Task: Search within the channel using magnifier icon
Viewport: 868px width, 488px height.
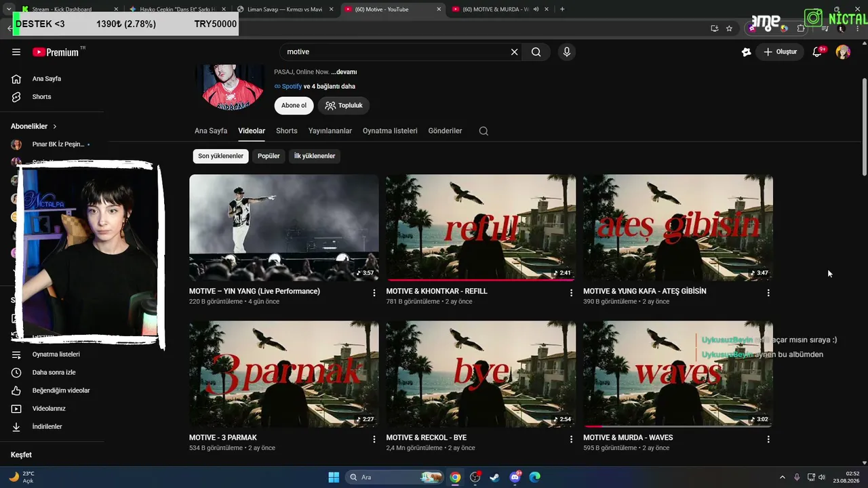Action: point(484,131)
